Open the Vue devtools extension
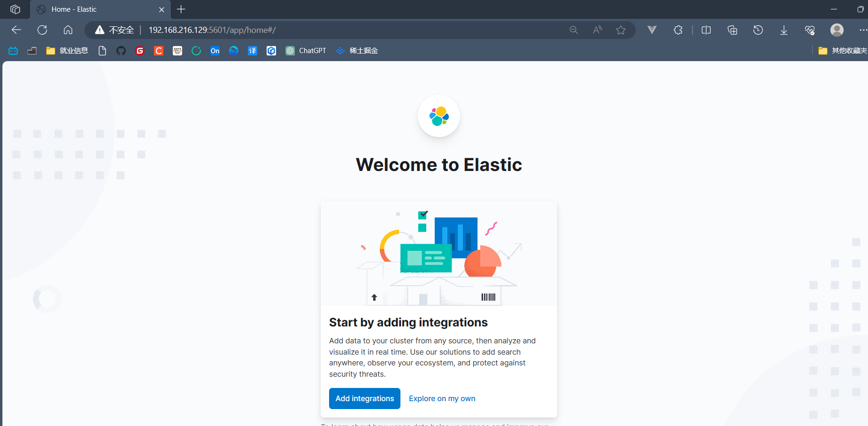The image size is (868, 426). (652, 30)
